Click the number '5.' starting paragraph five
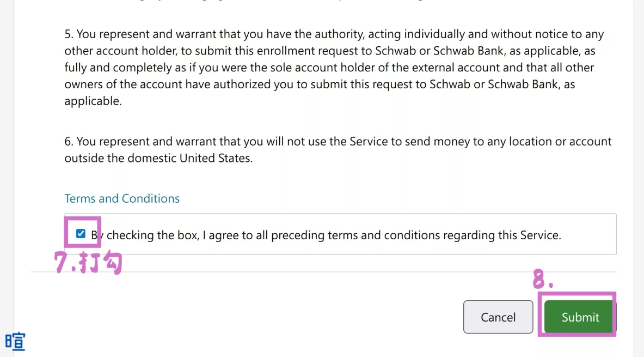This screenshot has height=357, width=644. pyautogui.click(x=69, y=34)
